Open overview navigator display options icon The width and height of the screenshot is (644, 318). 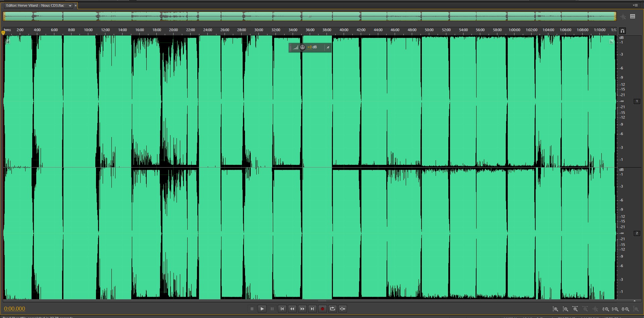pyautogui.click(x=633, y=16)
